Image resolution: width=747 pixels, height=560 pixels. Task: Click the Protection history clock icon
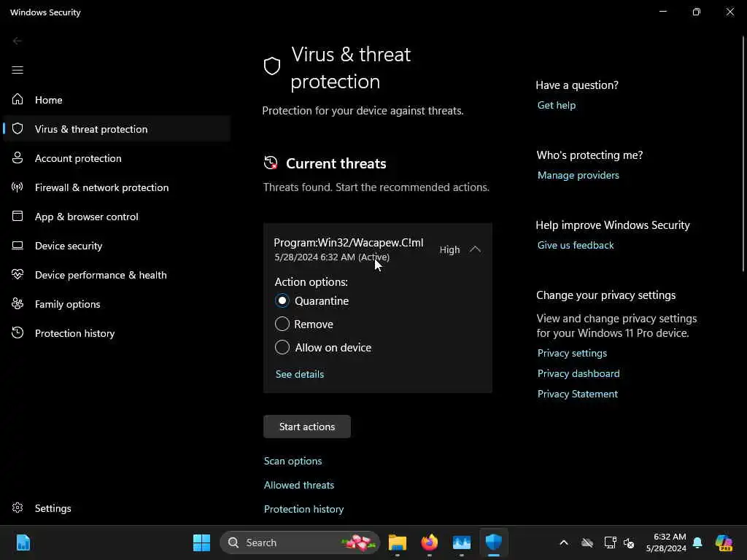(x=18, y=332)
